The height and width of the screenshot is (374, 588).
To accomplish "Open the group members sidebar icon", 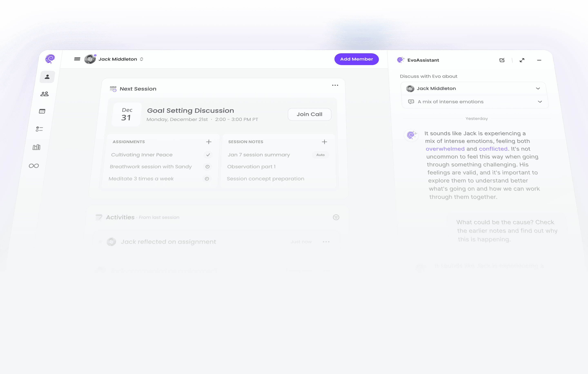I will [45, 94].
